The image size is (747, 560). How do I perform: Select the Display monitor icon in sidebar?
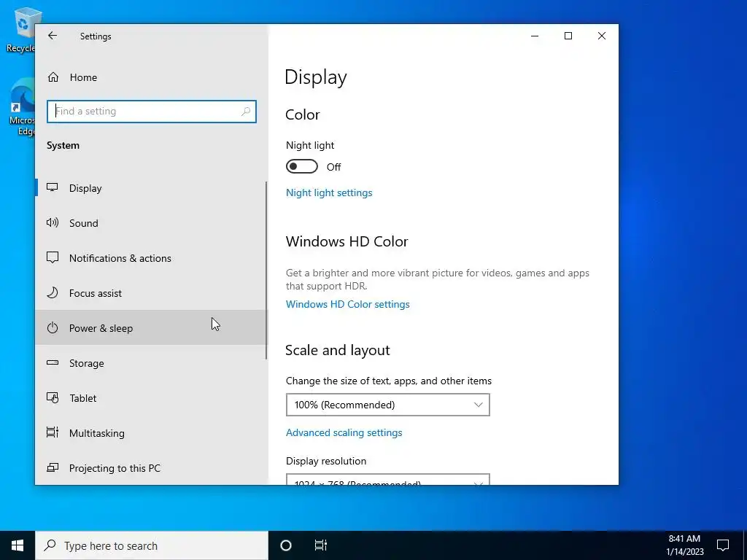coord(53,187)
